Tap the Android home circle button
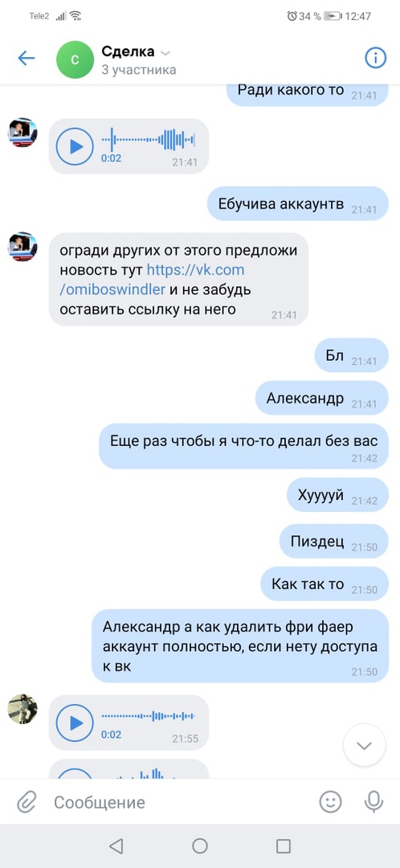 pyautogui.click(x=200, y=845)
